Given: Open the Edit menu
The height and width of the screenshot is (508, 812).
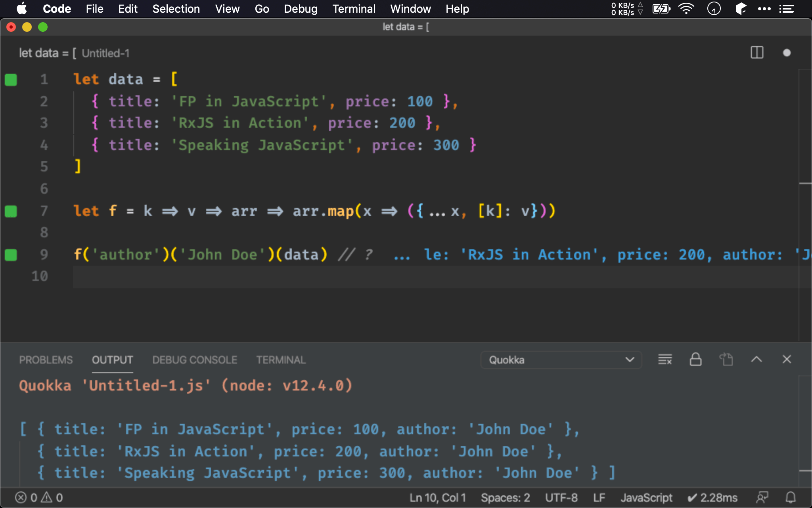Looking at the screenshot, I should point(128,8).
